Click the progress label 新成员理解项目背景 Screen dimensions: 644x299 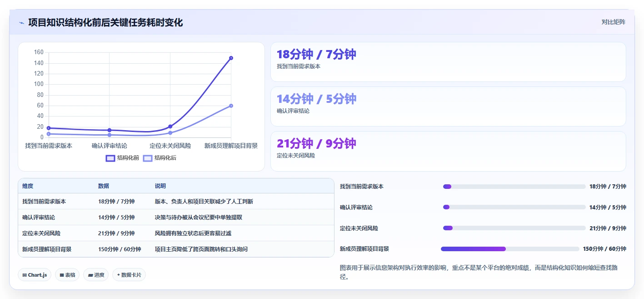(364, 249)
